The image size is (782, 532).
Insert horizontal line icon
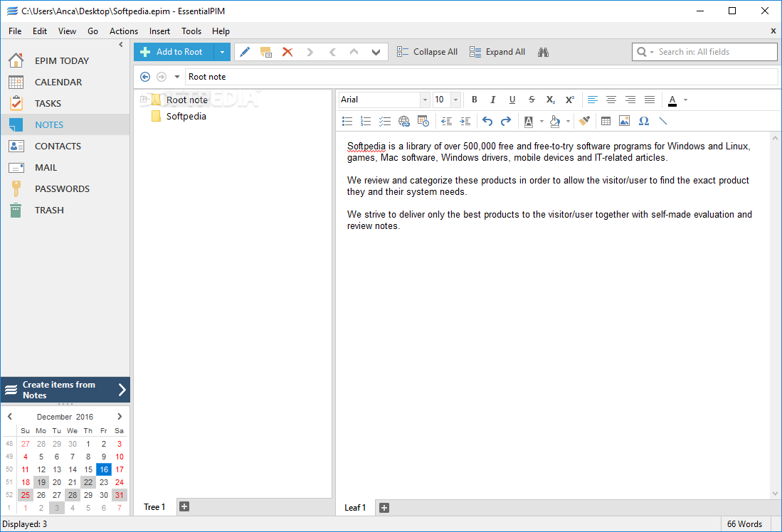click(662, 121)
